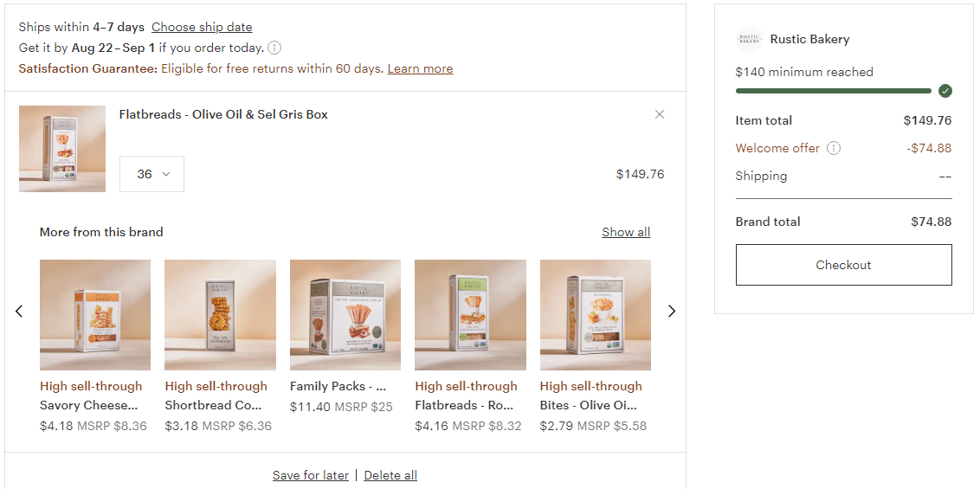Image resolution: width=980 pixels, height=489 pixels.
Task: Open Flatbreads Olive Oil product thumbnail in cart
Action: pyautogui.click(x=61, y=149)
